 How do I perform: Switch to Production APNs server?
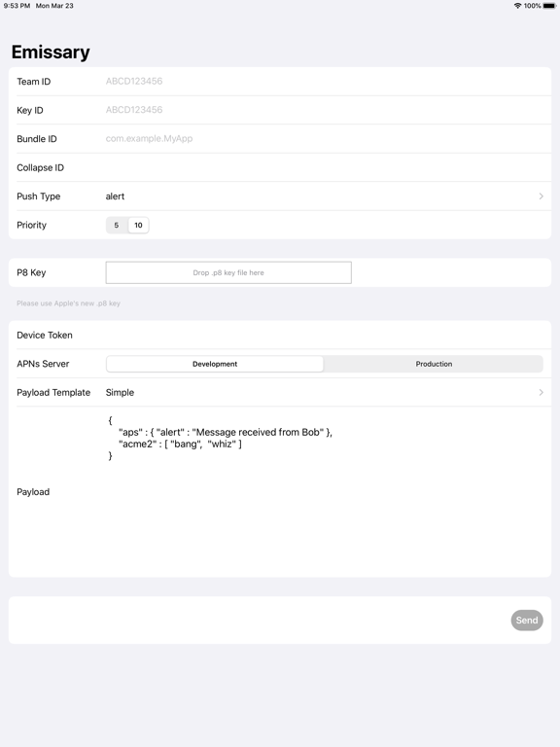pyautogui.click(x=434, y=364)
